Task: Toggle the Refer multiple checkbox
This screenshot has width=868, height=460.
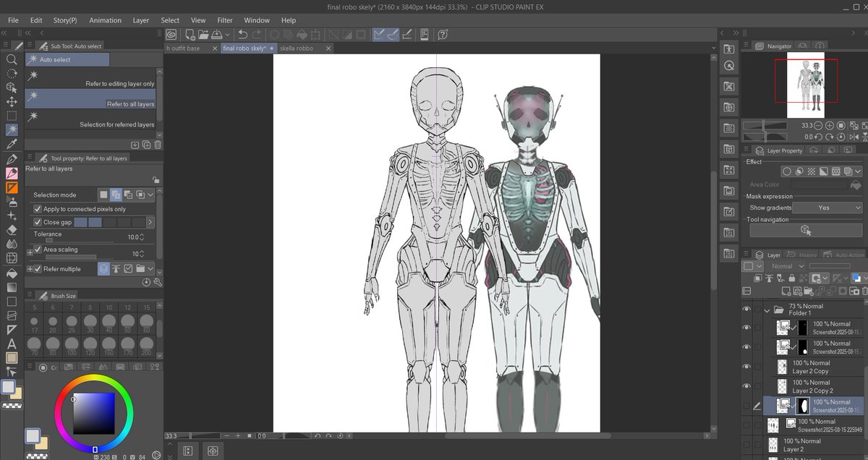Action: tap(38, 269)
